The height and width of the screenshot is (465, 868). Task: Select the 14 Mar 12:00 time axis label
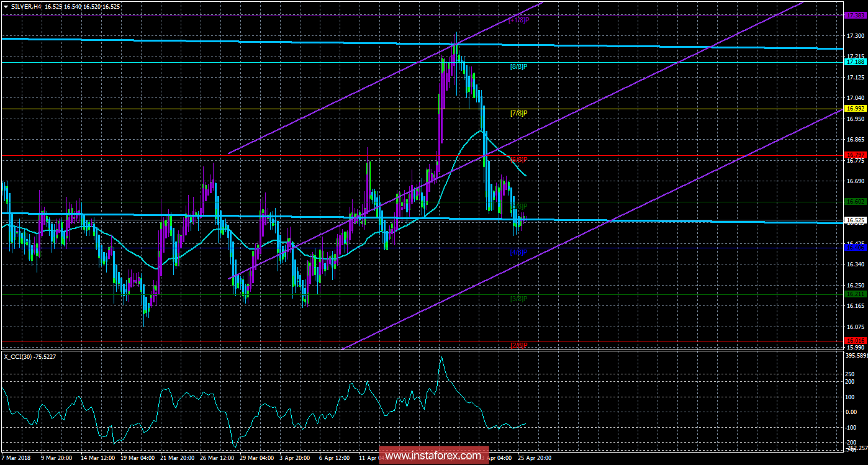98,458
